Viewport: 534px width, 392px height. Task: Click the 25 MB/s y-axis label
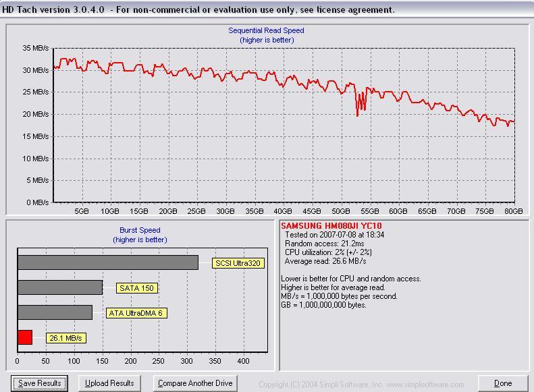coord(36,92)
